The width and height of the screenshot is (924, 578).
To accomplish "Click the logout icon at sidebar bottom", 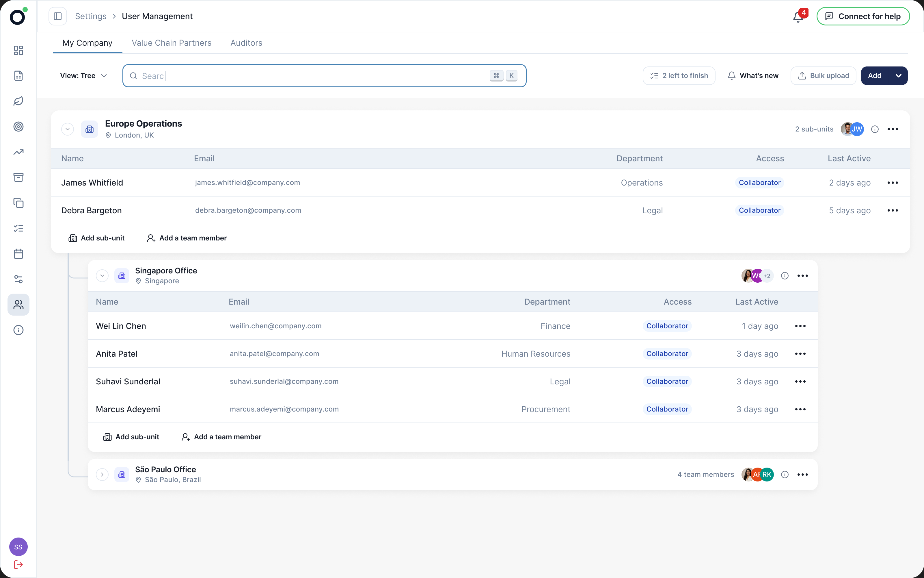I will tap(18, 565).
